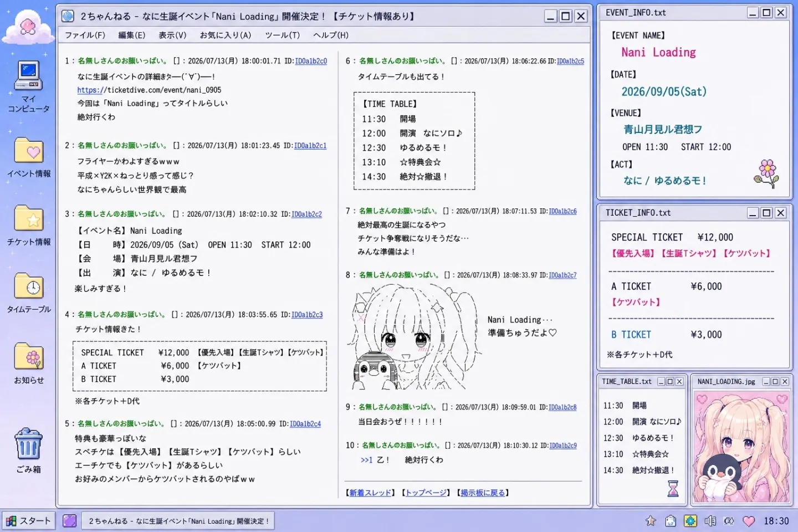Click the star icon in system tray
The image size is (798, 532).
[651, 521]
